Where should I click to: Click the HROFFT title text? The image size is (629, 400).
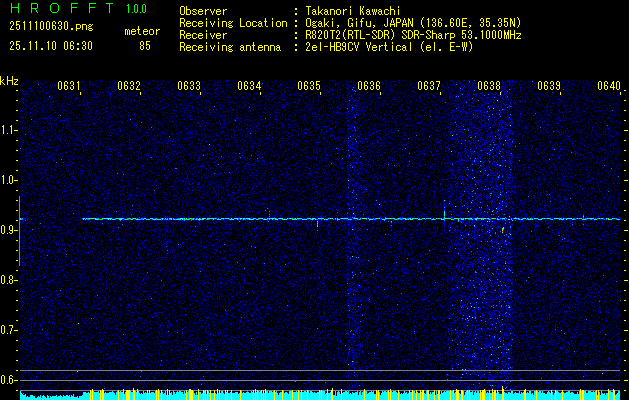coord(62,8)
